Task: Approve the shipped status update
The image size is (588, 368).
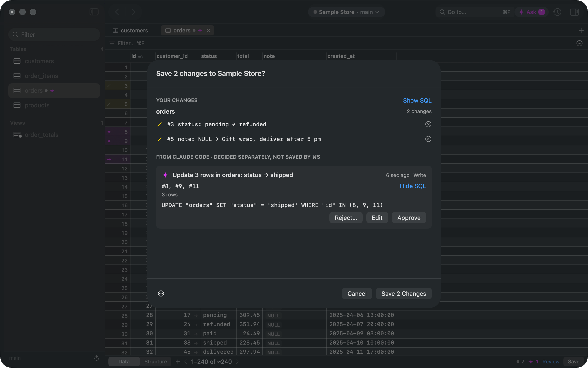Action: click(409, 218)
